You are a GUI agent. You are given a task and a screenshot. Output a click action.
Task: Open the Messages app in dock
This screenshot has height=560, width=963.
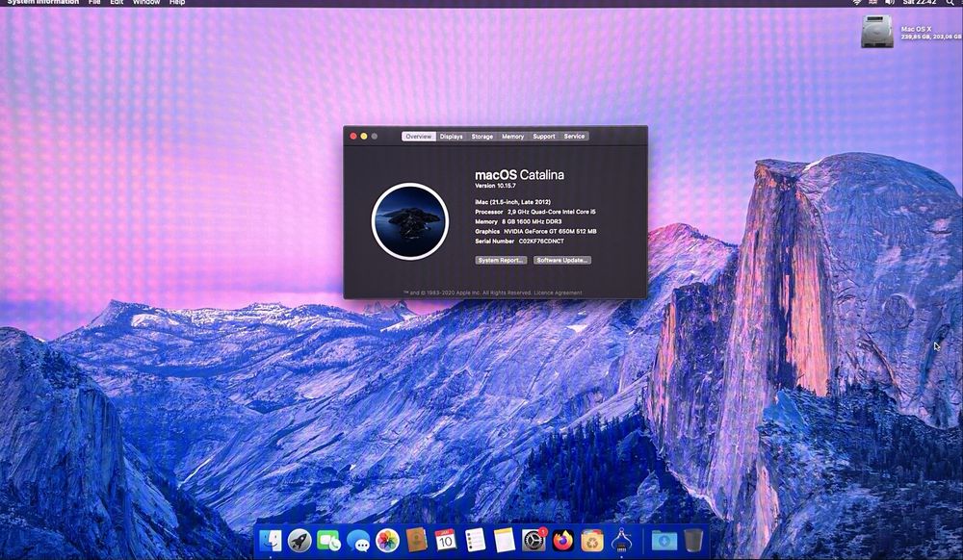coord(358,541)
